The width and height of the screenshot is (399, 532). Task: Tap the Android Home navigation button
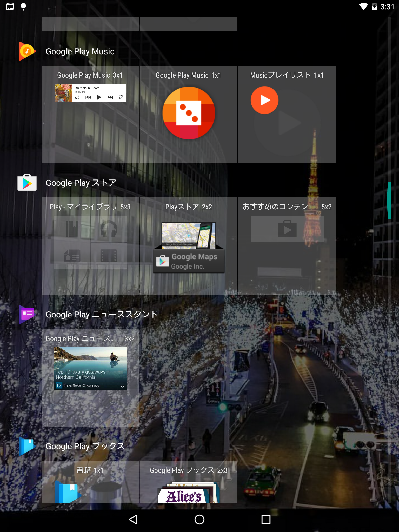click(199, 520)
